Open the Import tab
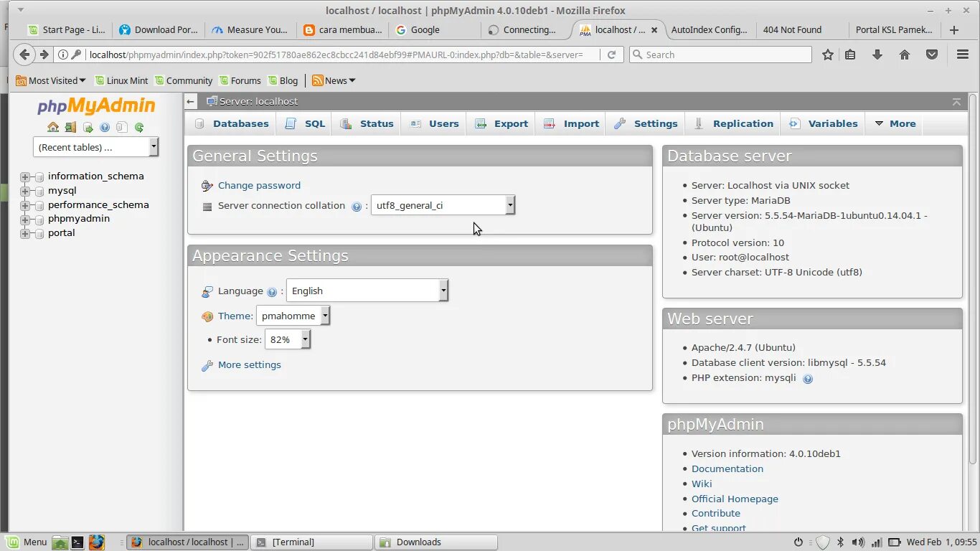This screenshot has width=980, height=551. coord(571,123)
